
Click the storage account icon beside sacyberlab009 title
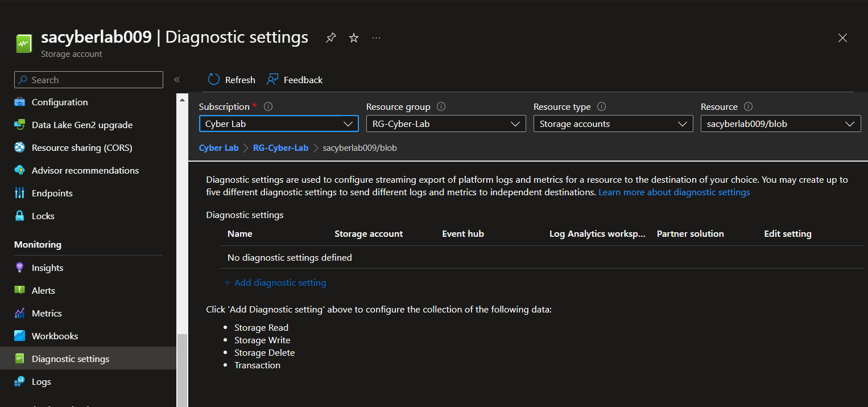pos(24,44)
